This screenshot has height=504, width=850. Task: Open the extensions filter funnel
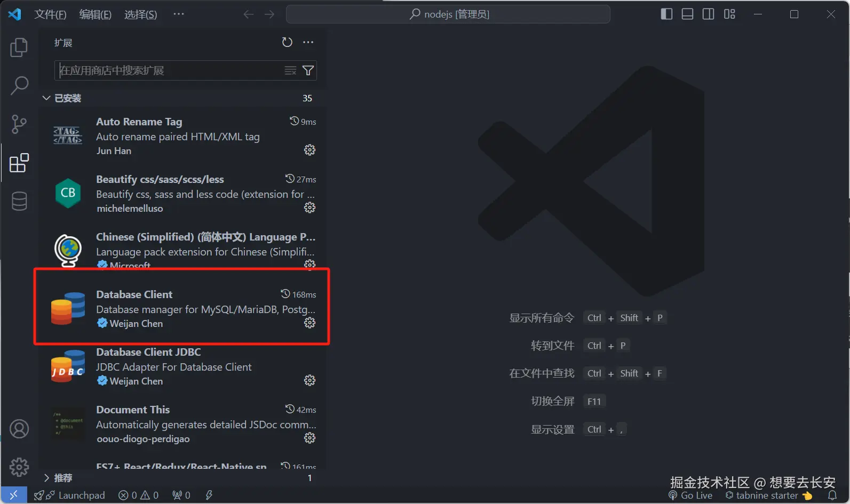(308, 70)
